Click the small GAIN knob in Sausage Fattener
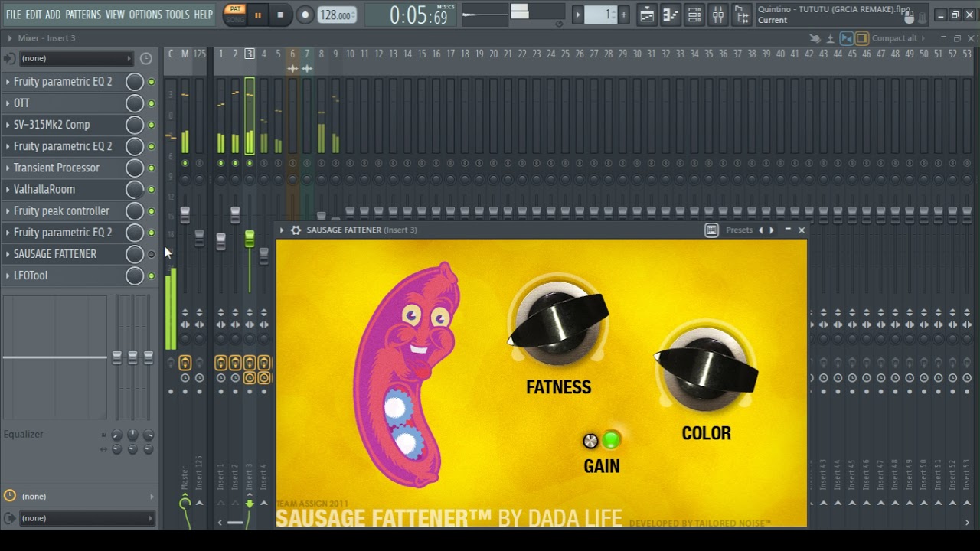 click(590, 441)
